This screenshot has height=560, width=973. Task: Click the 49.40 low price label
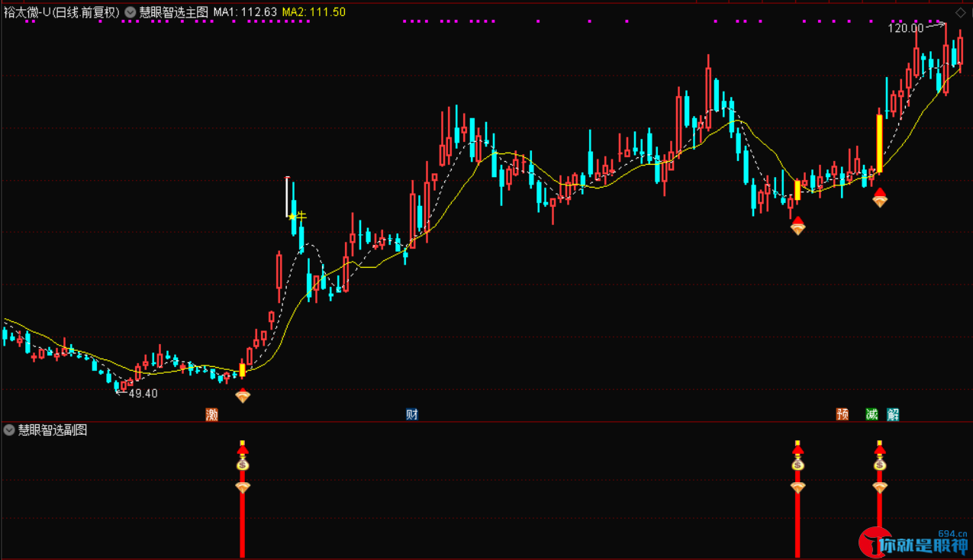[x=143, y=394]
